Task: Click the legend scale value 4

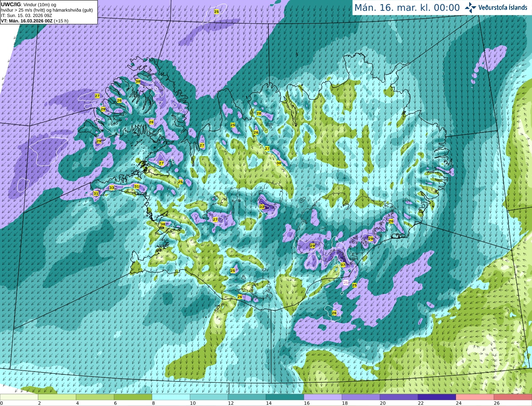Action: [x=77, y=403]
